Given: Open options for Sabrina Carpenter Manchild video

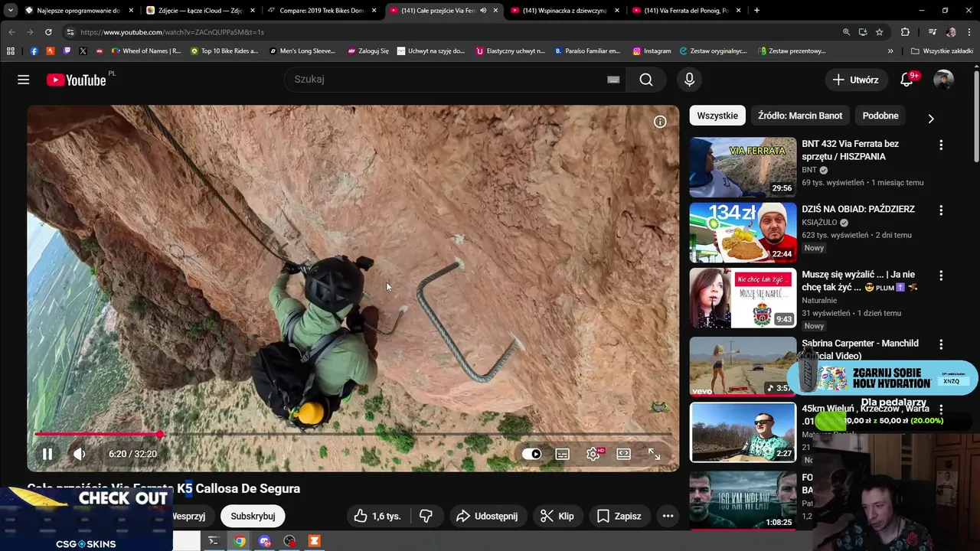Looking at the screenshot, I should point(941,344).
